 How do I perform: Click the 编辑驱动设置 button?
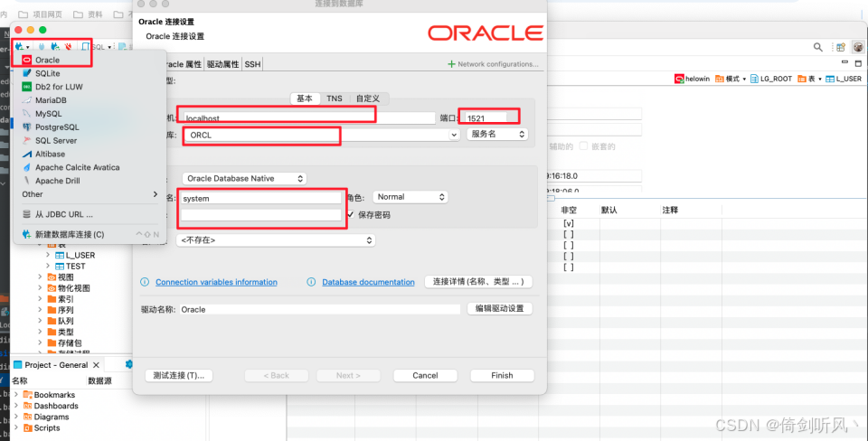point(500,308)
